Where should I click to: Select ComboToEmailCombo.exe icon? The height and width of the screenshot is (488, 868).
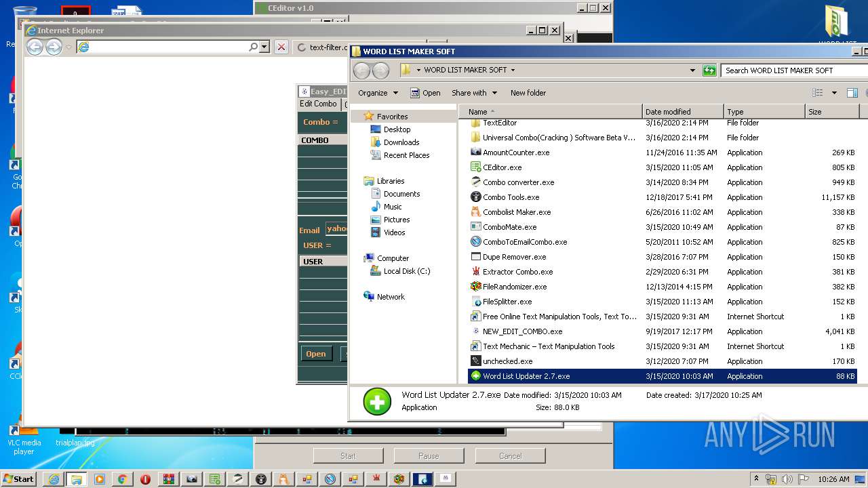click(x=475, y=242)
